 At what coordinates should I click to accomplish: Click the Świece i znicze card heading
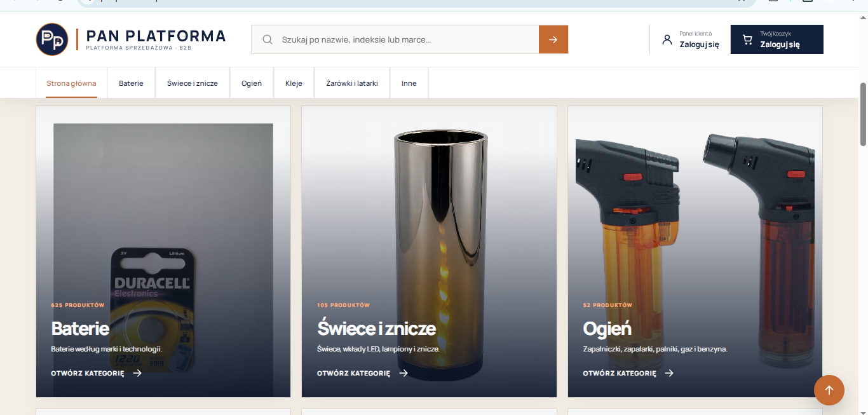tap(376, 329)
